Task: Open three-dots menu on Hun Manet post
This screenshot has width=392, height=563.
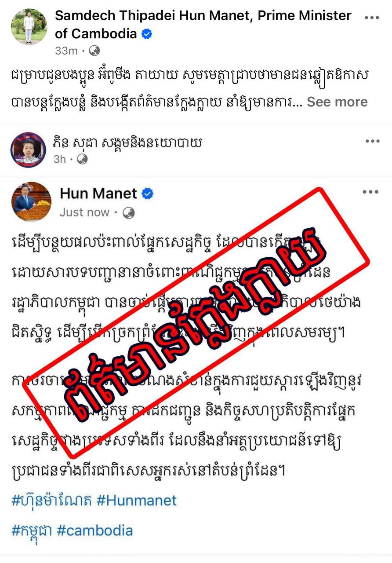Action: coord(370,192)
